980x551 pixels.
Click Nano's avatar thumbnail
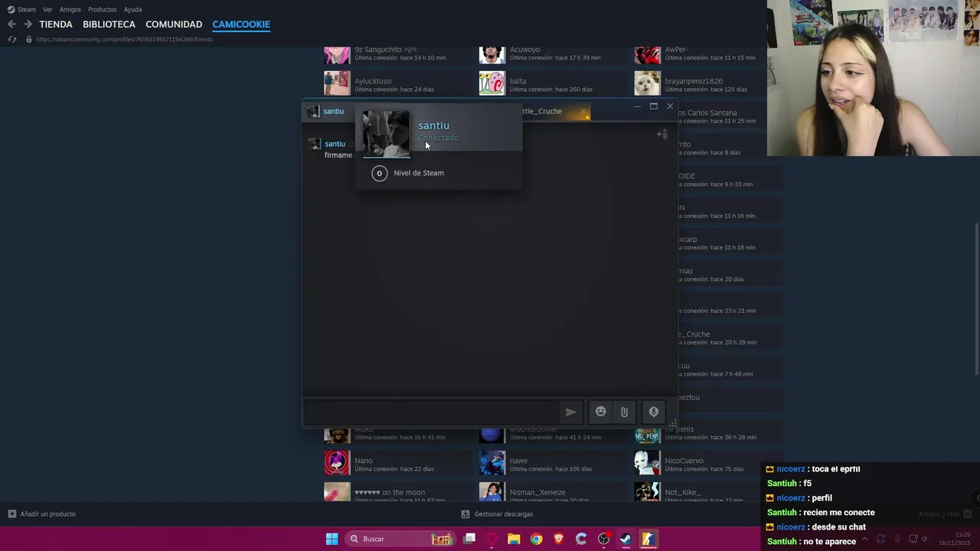[x=337, y=463]
